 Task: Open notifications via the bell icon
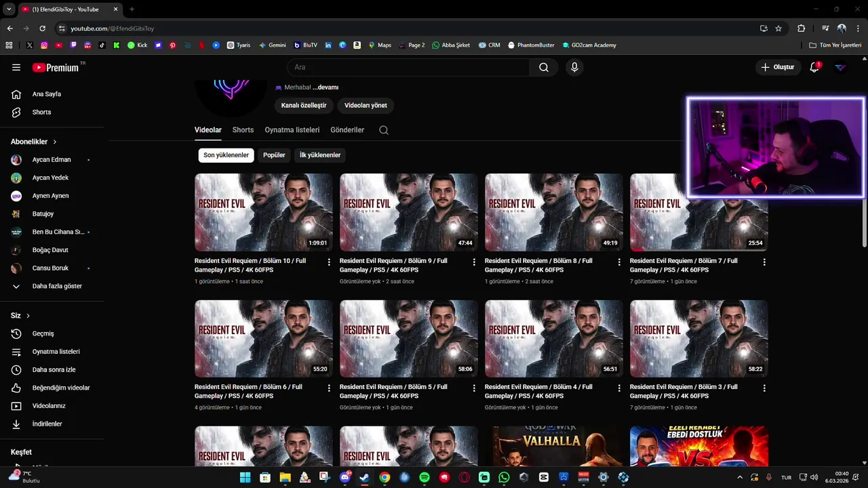pos(814,67)
